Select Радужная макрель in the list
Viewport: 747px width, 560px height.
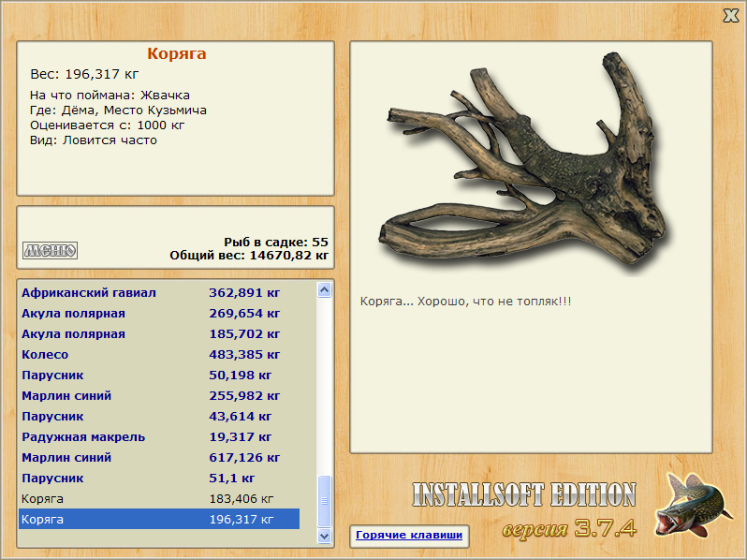pyautogui.click(x=159, y=436)
